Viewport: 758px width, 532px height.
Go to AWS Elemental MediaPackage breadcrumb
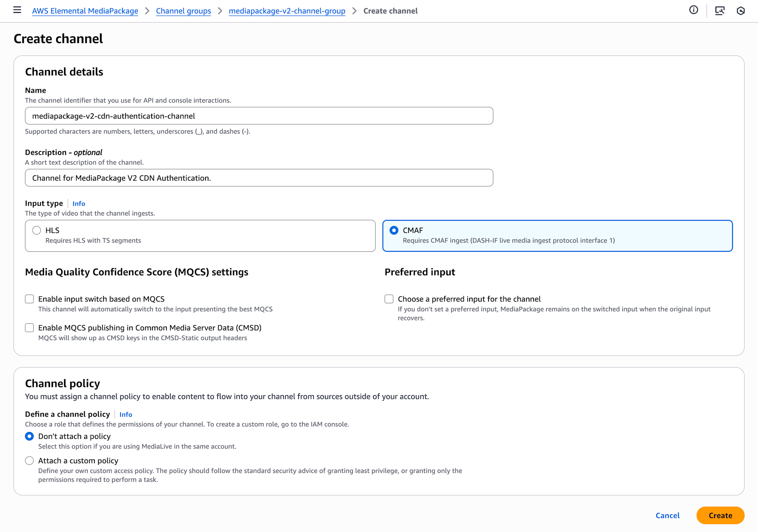[85, 11]
